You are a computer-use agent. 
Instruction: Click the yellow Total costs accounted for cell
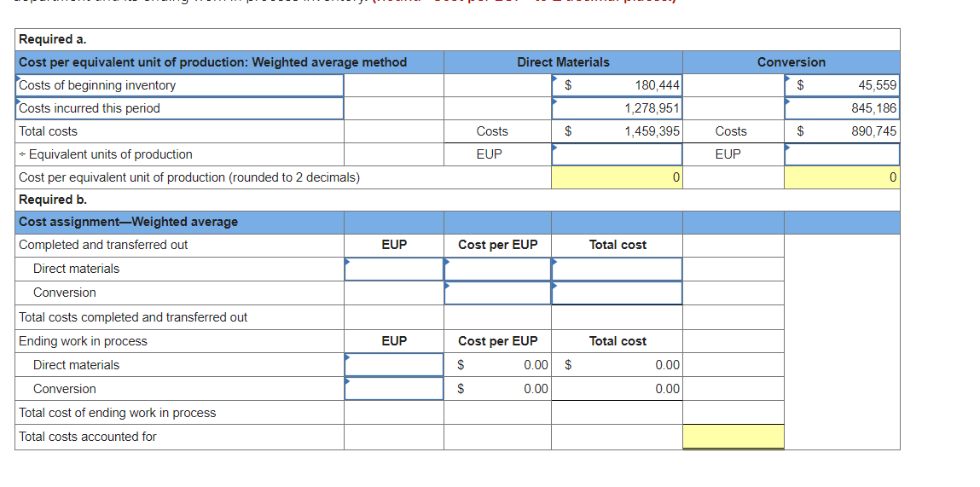[734, 437]
